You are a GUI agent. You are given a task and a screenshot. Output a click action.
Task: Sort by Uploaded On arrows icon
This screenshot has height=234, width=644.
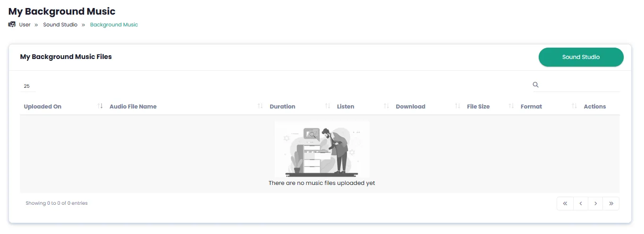click(100, 106)
